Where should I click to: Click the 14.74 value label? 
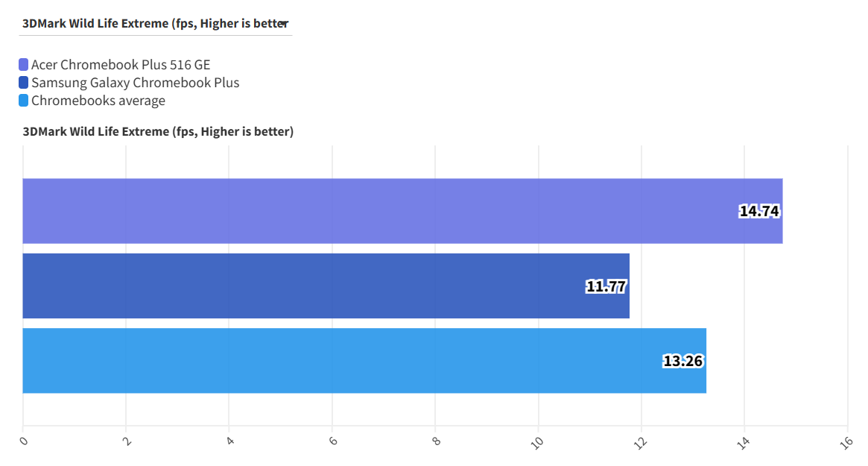pos(758,211)
